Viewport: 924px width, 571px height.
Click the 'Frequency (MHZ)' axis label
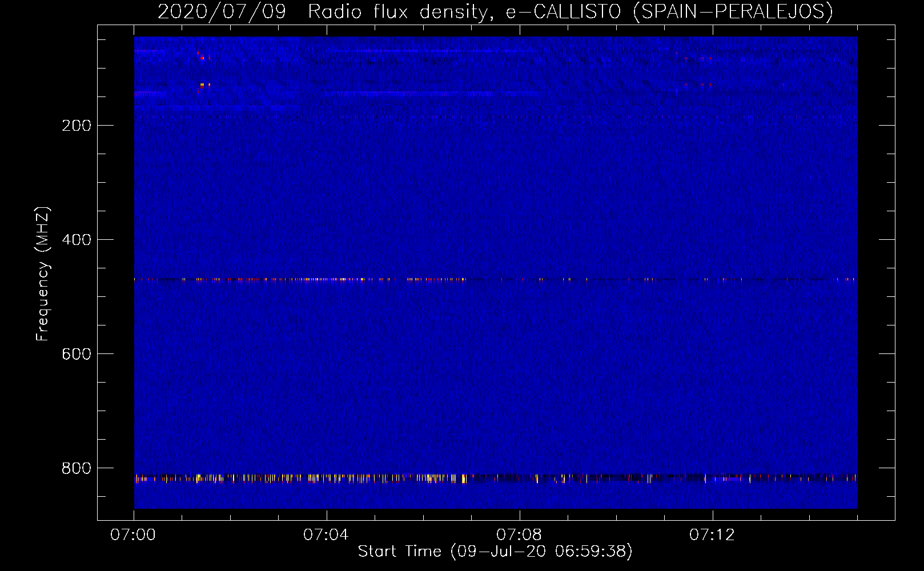(x=43, y=274)
